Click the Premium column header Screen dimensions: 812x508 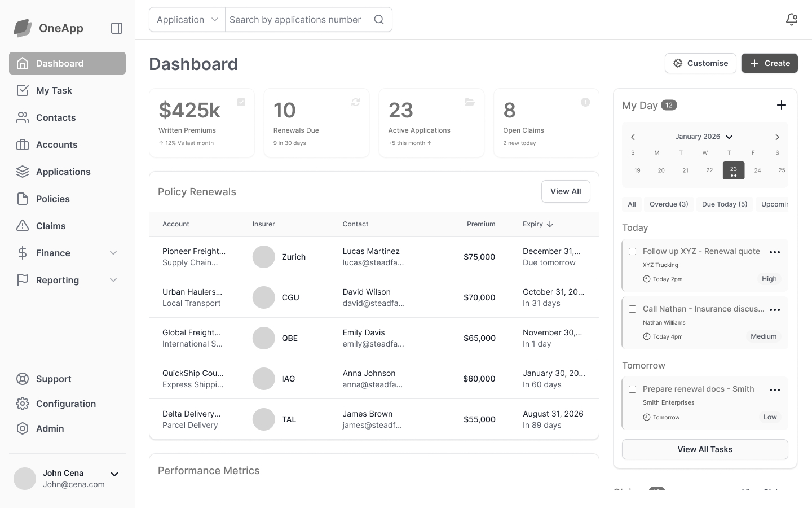tap(481, 224)
